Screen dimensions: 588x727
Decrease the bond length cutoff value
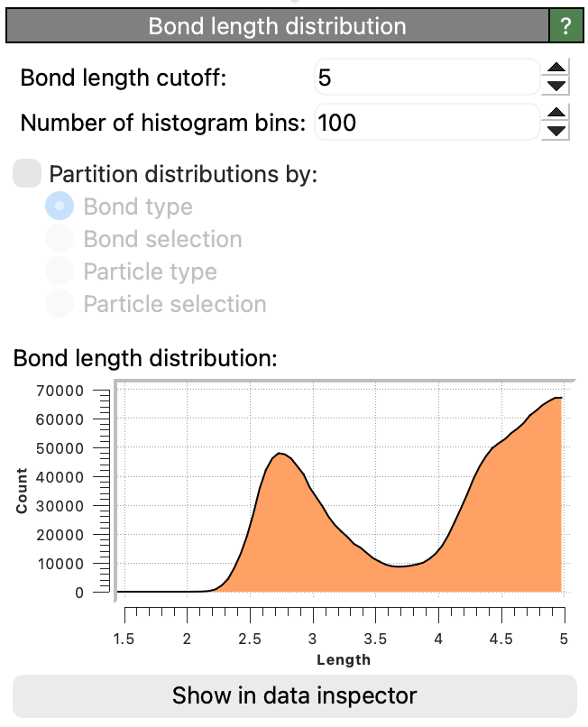coord(557,86)
